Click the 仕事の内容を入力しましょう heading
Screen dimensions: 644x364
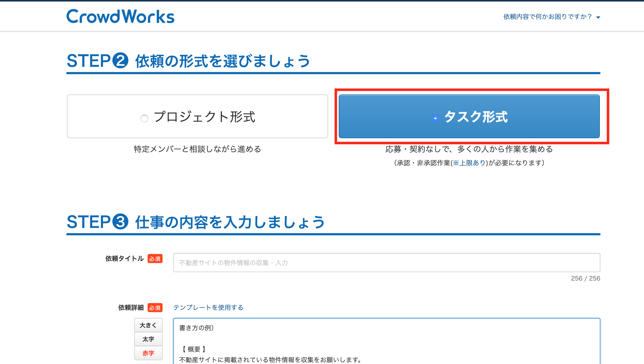coord(230,222)
